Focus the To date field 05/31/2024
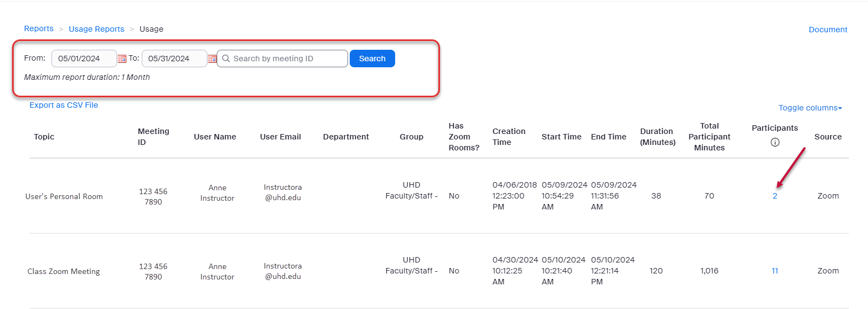The image size is (868, 309). [175, 59]
